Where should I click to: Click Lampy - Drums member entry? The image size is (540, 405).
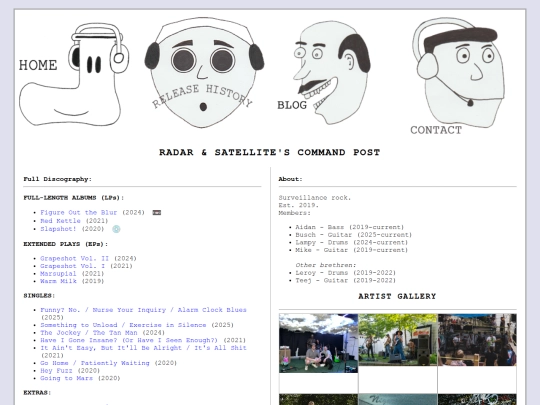click(x=352, y=242)
